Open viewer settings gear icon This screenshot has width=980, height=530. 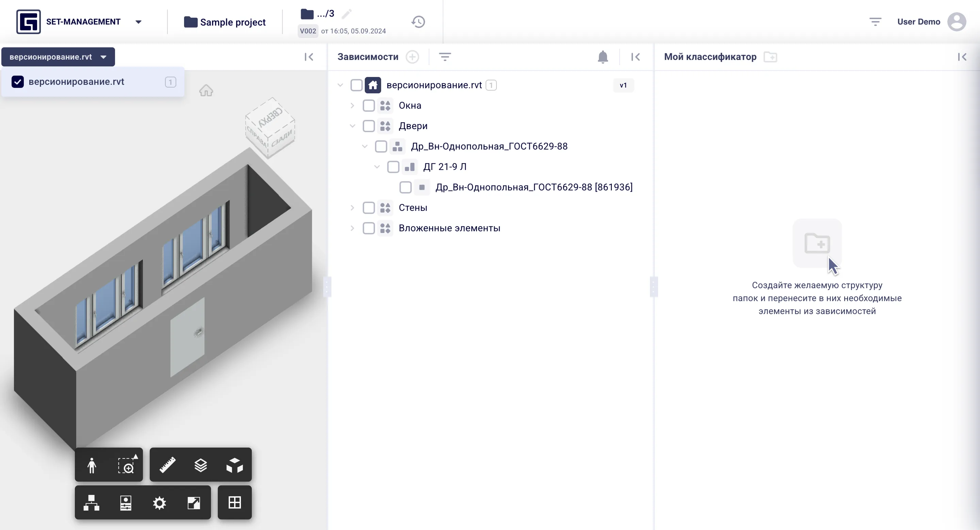pos(159,503)
